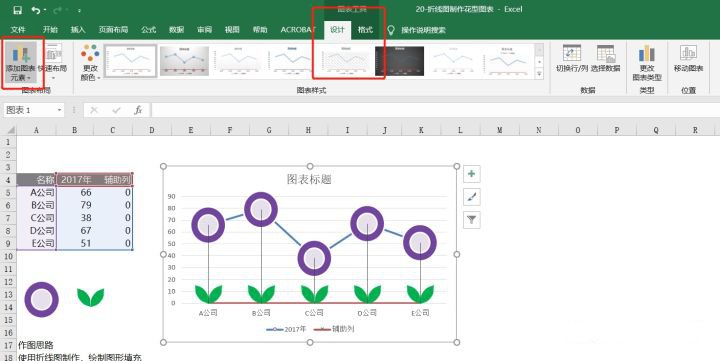Click the Undo arrow icon
720x361 pixels.
[36, 10]
